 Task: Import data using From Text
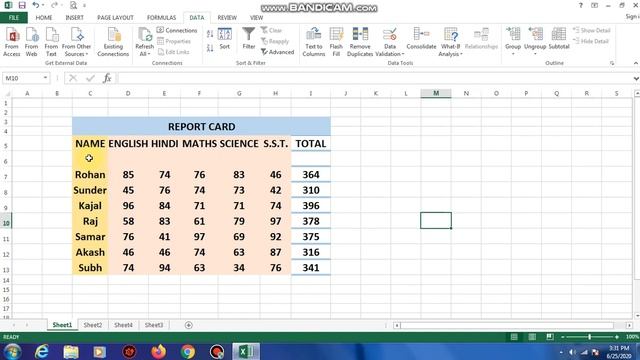point(51,42)
